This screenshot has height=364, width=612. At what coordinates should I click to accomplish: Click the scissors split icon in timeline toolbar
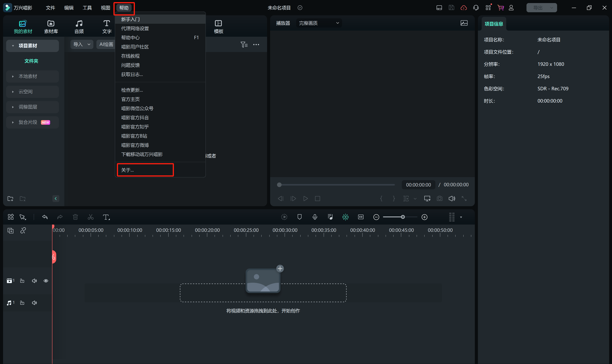(x=90, y=217)
